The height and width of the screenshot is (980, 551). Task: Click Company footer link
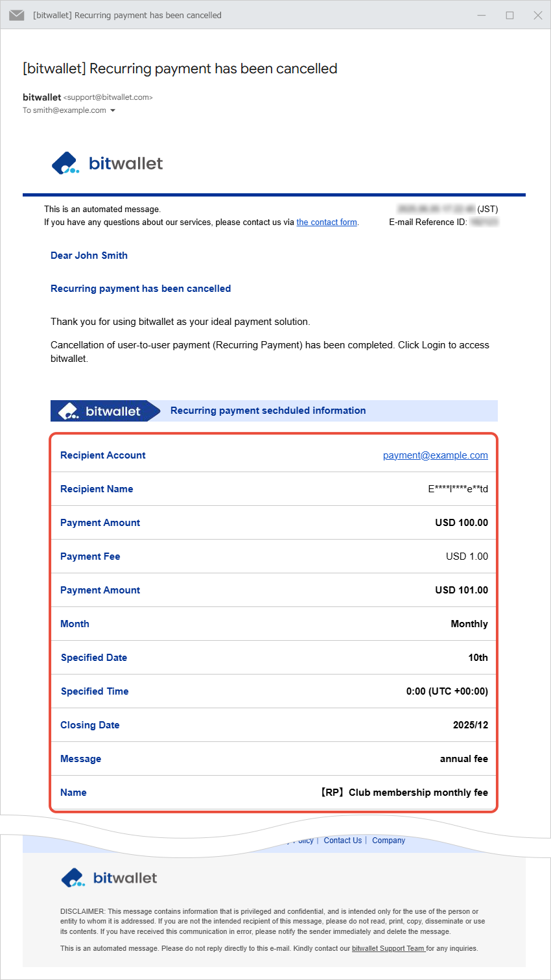click(388, 841)
